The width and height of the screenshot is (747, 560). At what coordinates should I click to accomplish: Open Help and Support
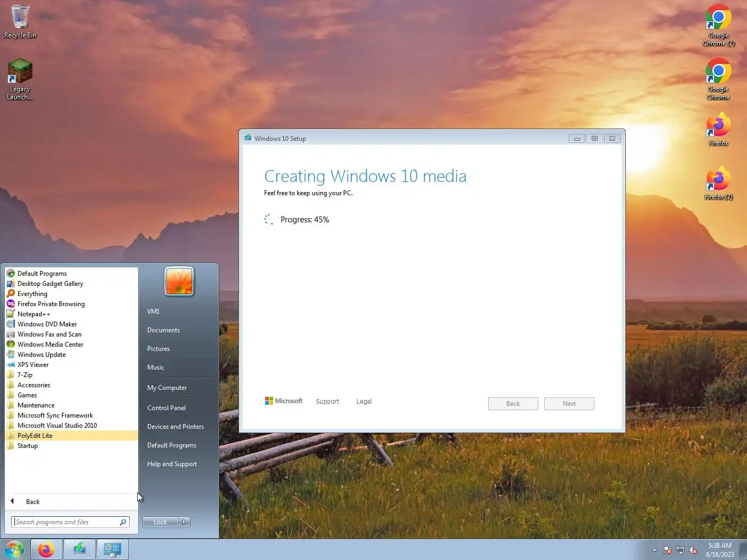coord(179,464)
